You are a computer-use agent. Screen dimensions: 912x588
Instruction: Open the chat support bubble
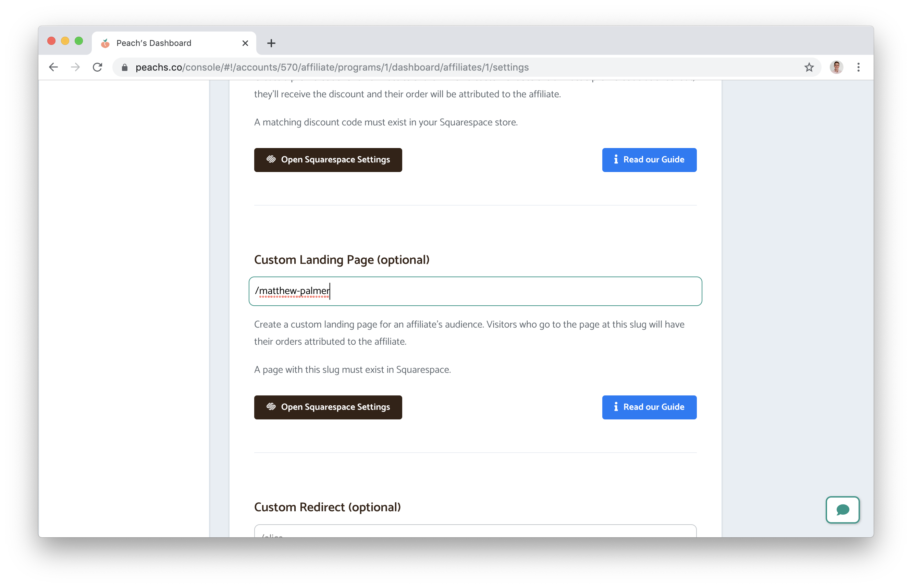pos(842,510)
